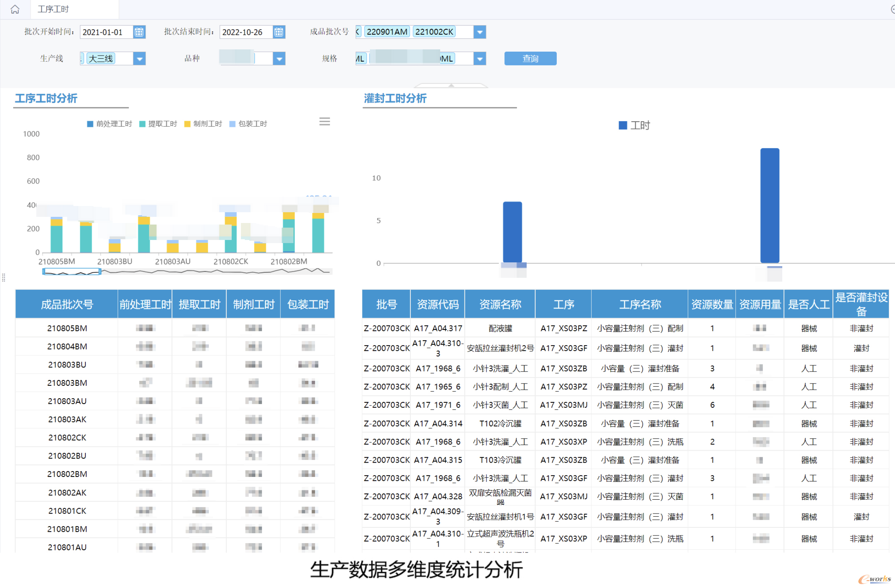Click resource name 小针3灭菌_人工
This screenshot has width=895, height=588.
(500, 405)
